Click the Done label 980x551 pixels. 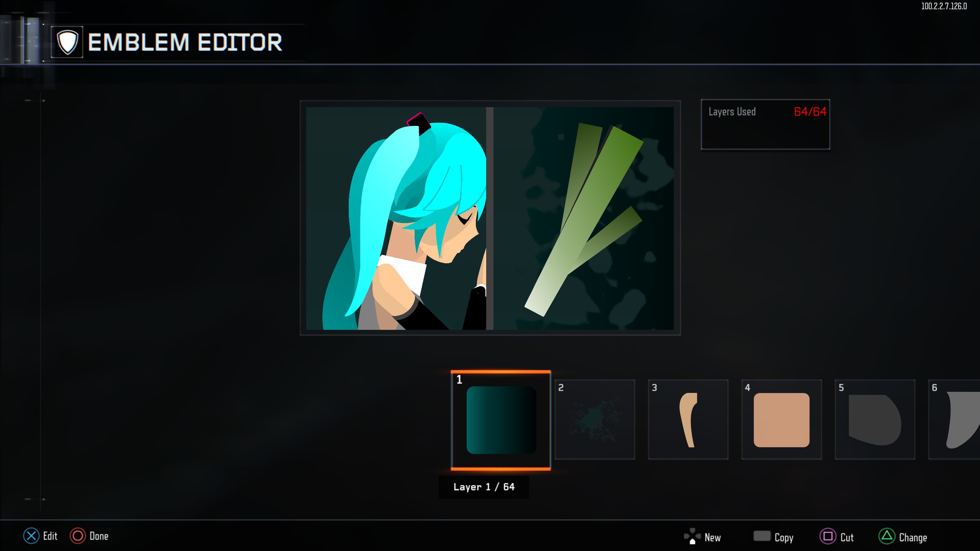pos(99,536)
